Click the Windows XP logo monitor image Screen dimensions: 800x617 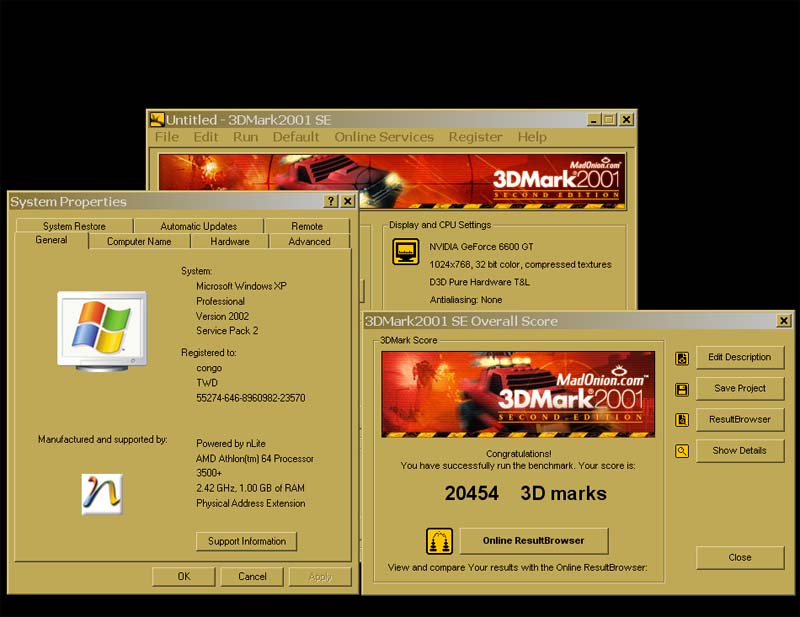102,331
